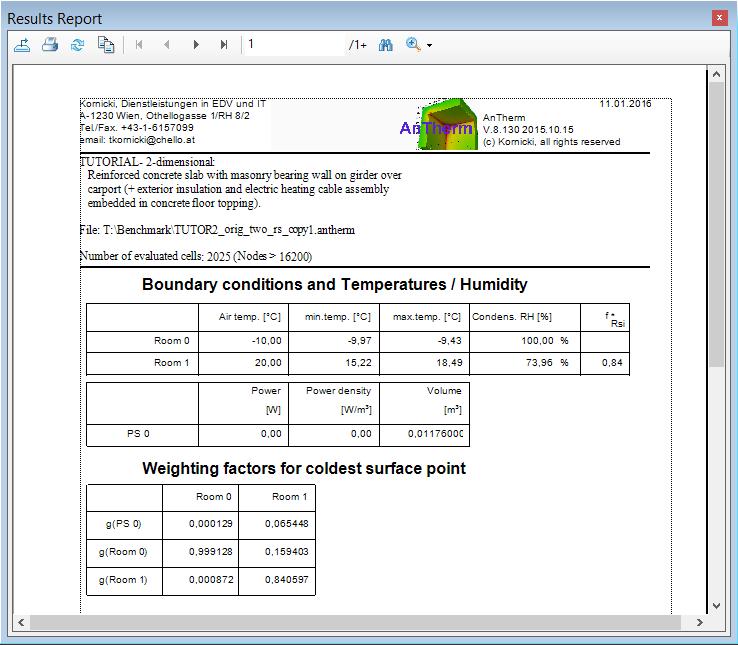Screen dimensions: 738x645
Task: Click the email tkornicki@chello.at text
Action: point(137,140)
